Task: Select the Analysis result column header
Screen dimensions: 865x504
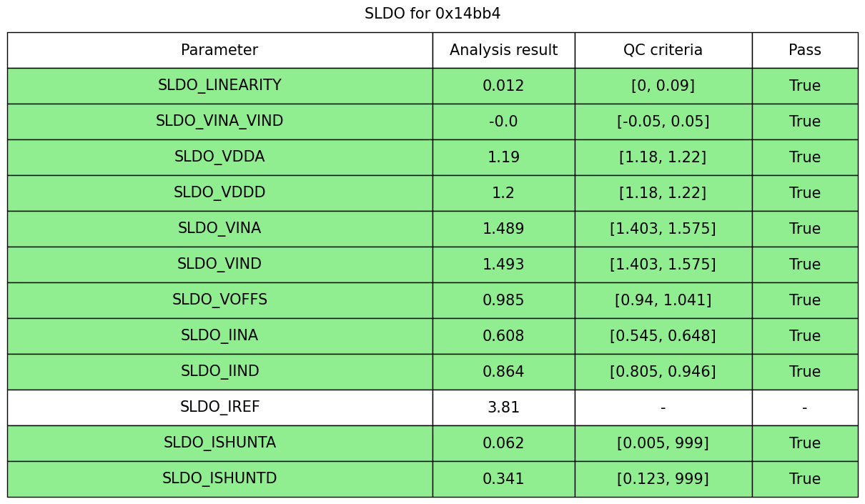Action: click(503, 51)
